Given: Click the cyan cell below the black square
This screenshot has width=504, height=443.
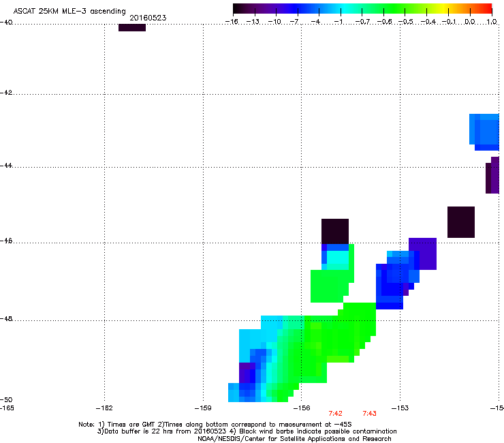Looking at the screenshot, I should tap(338, 258).
